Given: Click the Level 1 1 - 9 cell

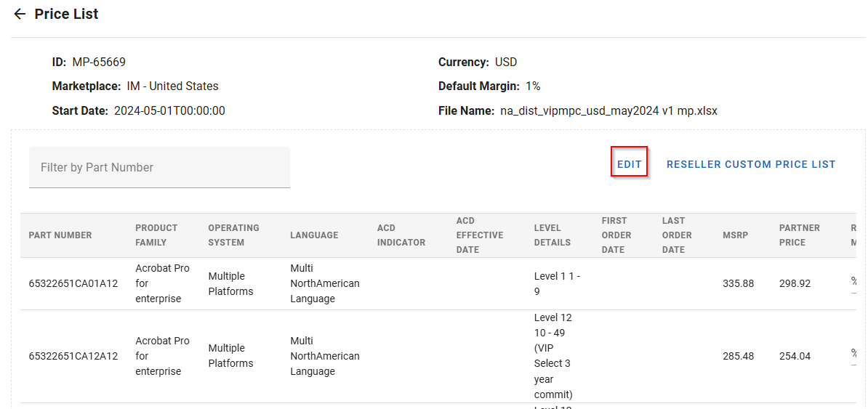Looking at the screenshot, I should click(x=557, y=283).
